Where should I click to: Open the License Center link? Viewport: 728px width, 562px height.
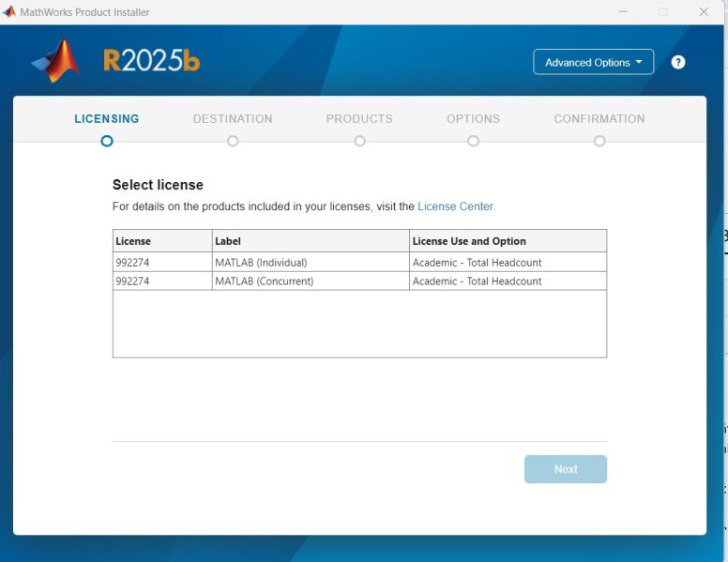coord(455,206)
